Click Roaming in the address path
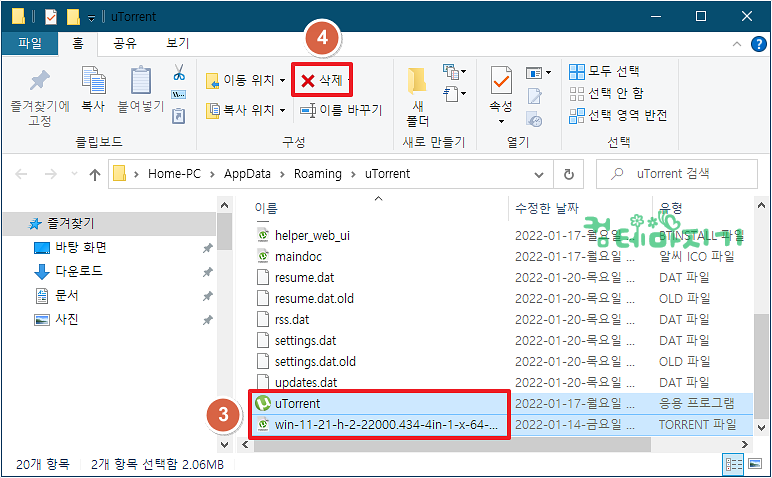This screenshot has height=478, width=772. [x=318, y=174]
